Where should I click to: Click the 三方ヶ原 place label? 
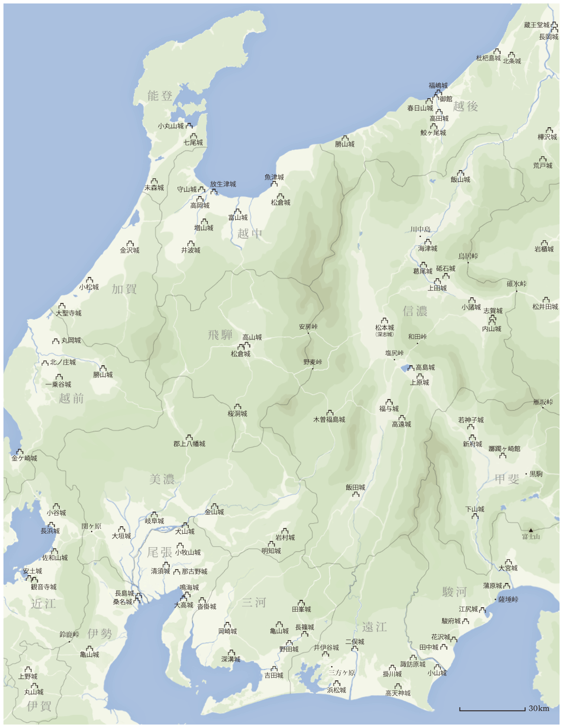(342, 673)
